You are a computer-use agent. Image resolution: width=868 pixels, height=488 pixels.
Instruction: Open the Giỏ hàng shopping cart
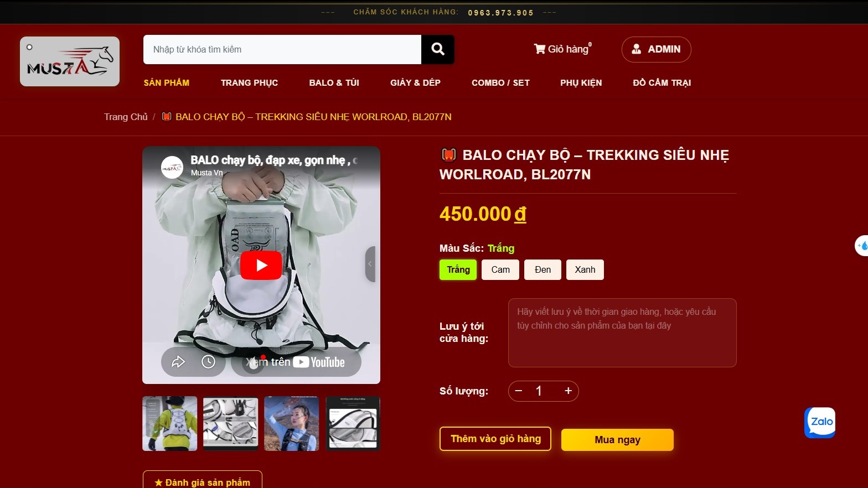[x=562, y=49]
